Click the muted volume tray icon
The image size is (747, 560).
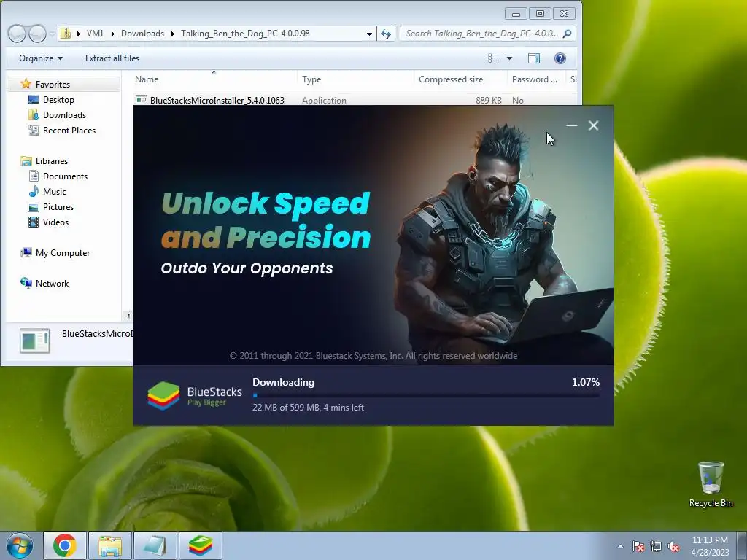coord(673,546)
